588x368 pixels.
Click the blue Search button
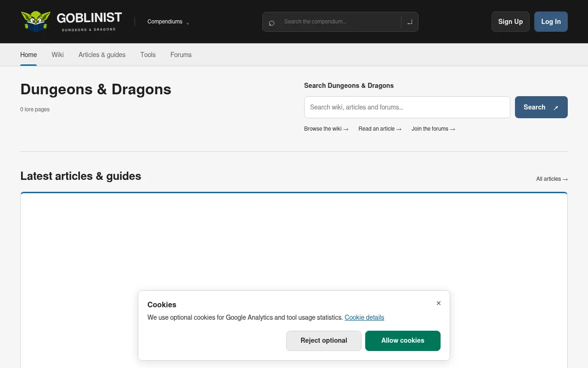[541, 107]
